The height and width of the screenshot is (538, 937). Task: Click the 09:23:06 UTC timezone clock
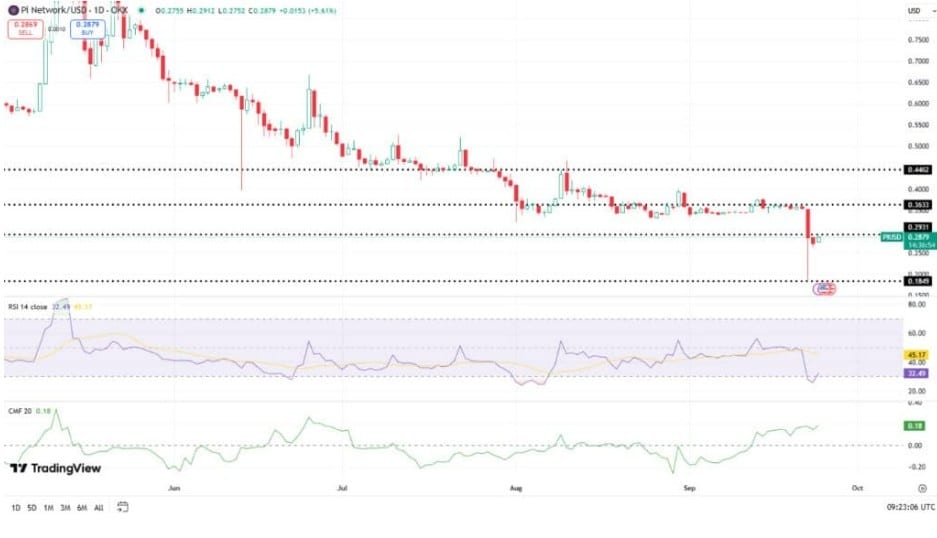(911, 507)
